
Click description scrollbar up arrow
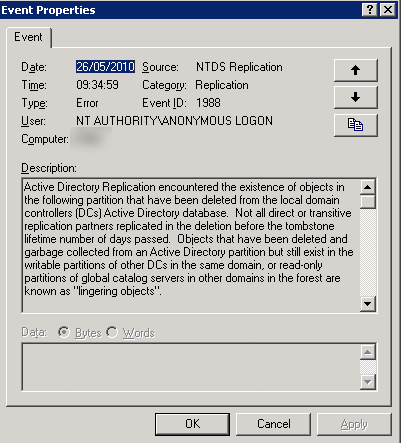click(x=368, y=187)
